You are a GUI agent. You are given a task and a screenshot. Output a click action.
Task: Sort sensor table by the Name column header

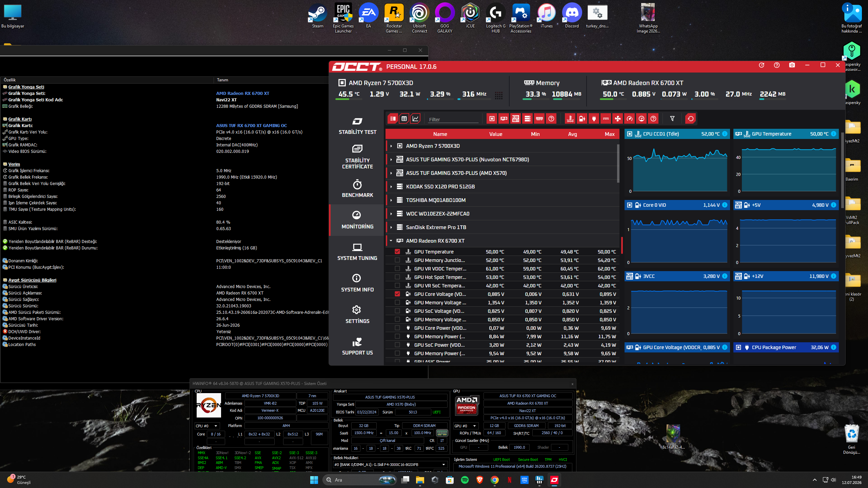[x=440, y=134]
